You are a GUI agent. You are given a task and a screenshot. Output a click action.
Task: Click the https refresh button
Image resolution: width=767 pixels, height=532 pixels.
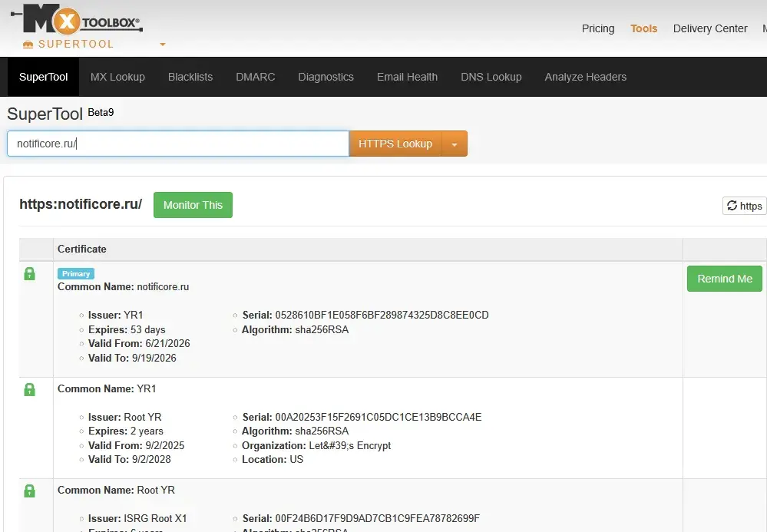[x=745, y=206]
